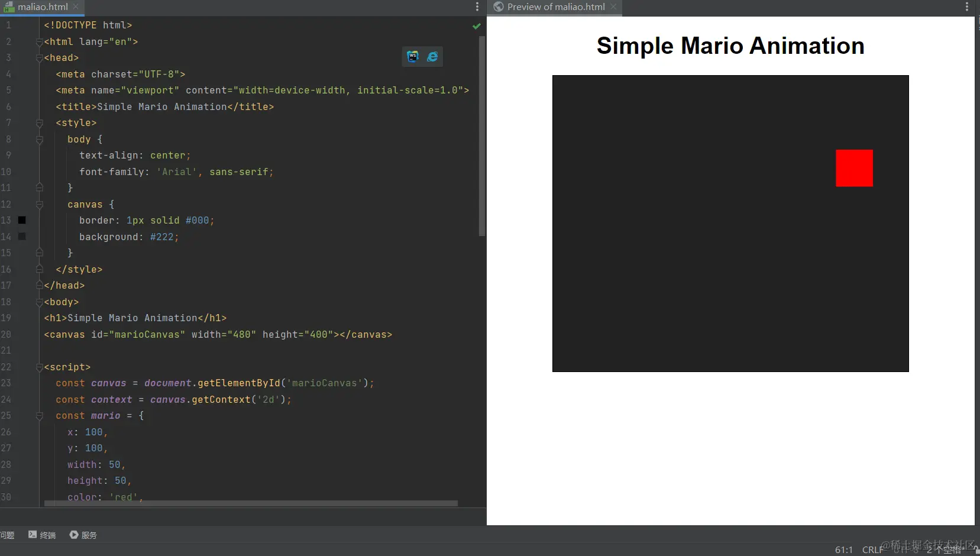This screenshot has width=980, height=556.
Task: Click the editor horizontal scrollbar thumb
Action: 251,504
